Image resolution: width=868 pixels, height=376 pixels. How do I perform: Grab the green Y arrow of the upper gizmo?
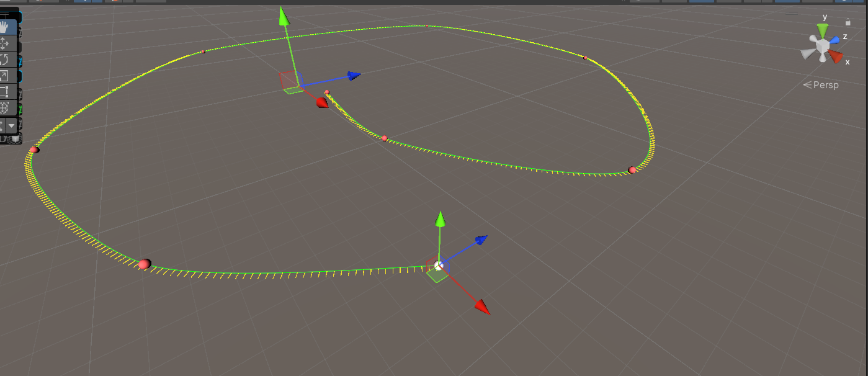[x=284, y=17]
